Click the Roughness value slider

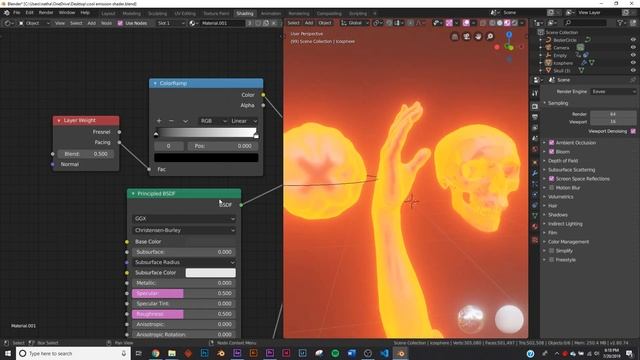pos(184,314)
